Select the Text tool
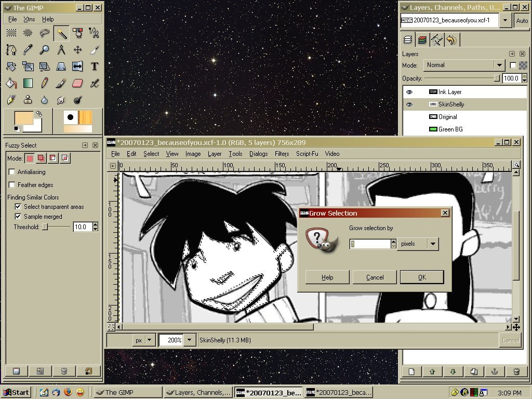This screenshot has width=532, height=399. click(x=94, y=66)
